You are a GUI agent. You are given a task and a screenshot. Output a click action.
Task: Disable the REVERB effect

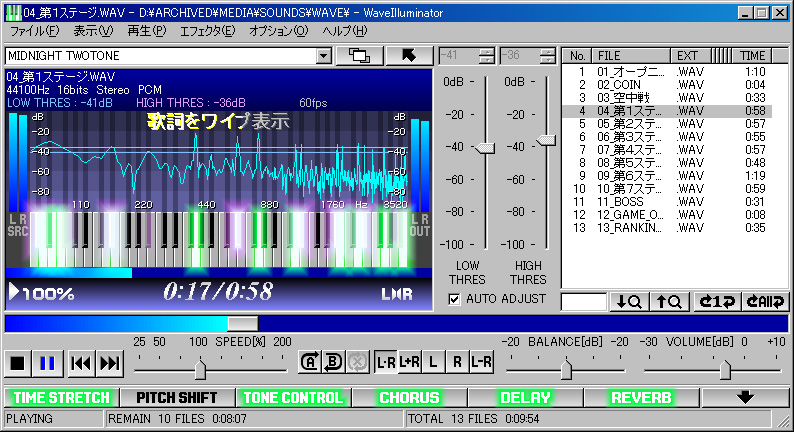coord(640,397)
